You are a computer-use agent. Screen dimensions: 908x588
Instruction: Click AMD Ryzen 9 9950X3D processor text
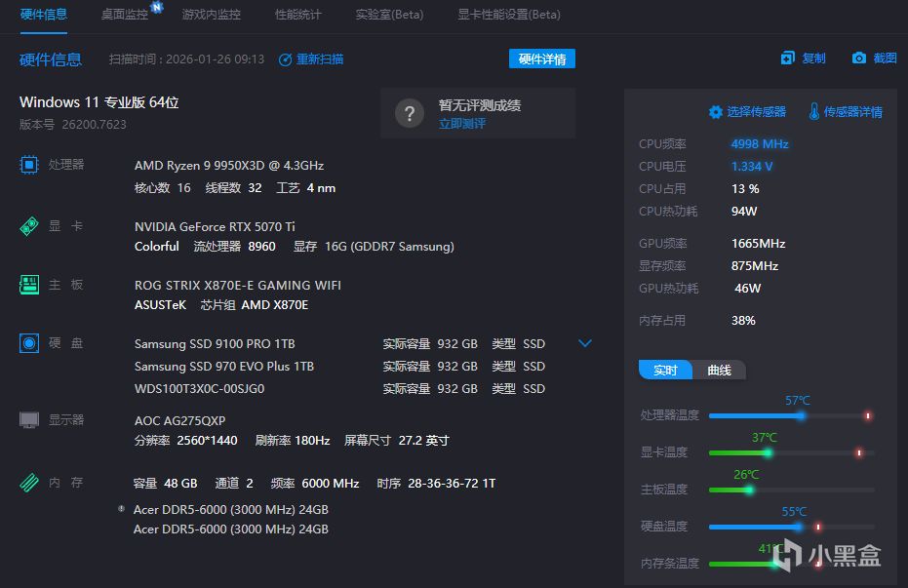click(x=229, y=166)
